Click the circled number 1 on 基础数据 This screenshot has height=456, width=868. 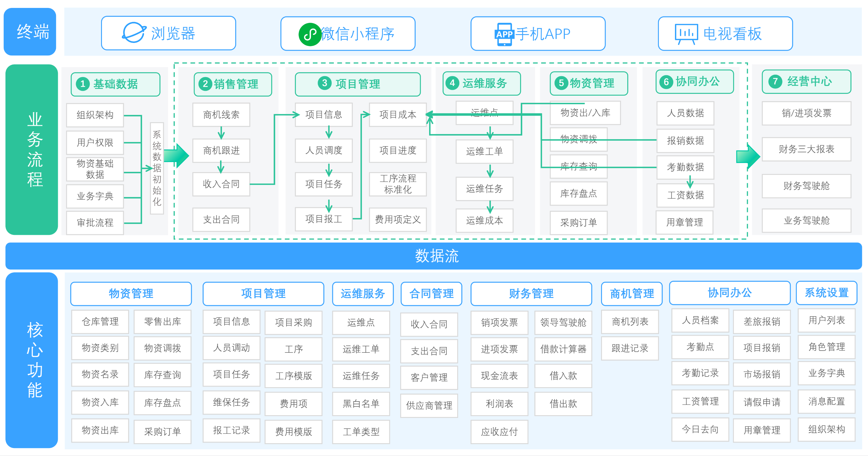(82, 84)
